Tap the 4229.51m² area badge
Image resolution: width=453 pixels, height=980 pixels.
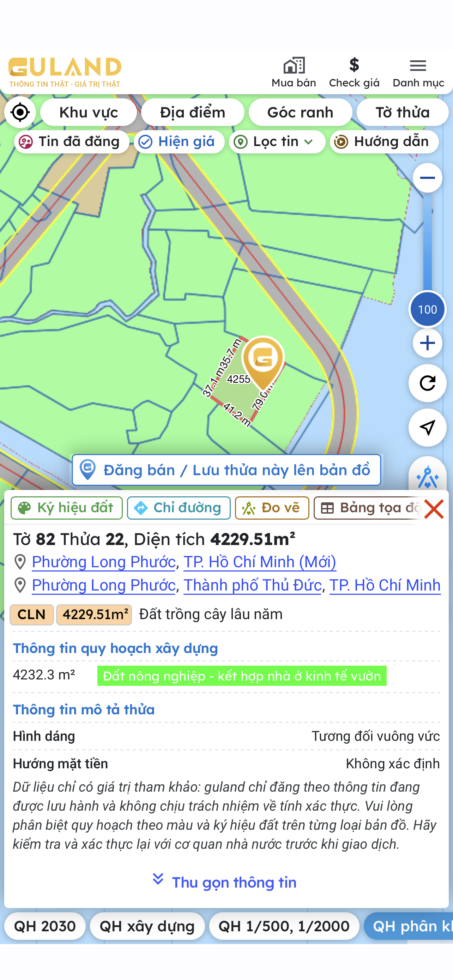click(x=94, y=615)
